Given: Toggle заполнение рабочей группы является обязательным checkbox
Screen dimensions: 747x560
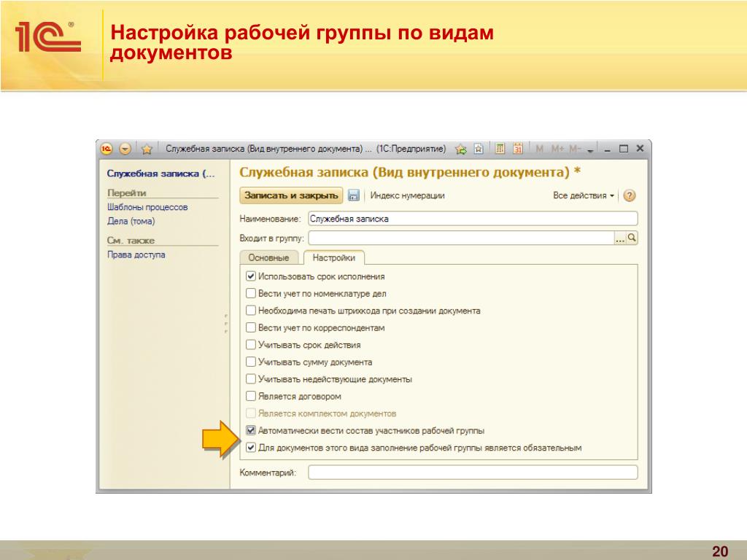Looking at the screenshot, I should (251, 447).
